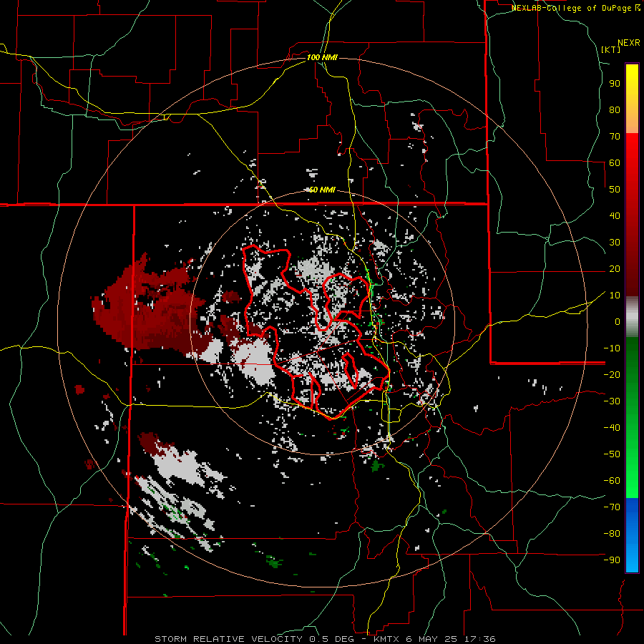Click the "-50" velocity scale label

point(612,454)
